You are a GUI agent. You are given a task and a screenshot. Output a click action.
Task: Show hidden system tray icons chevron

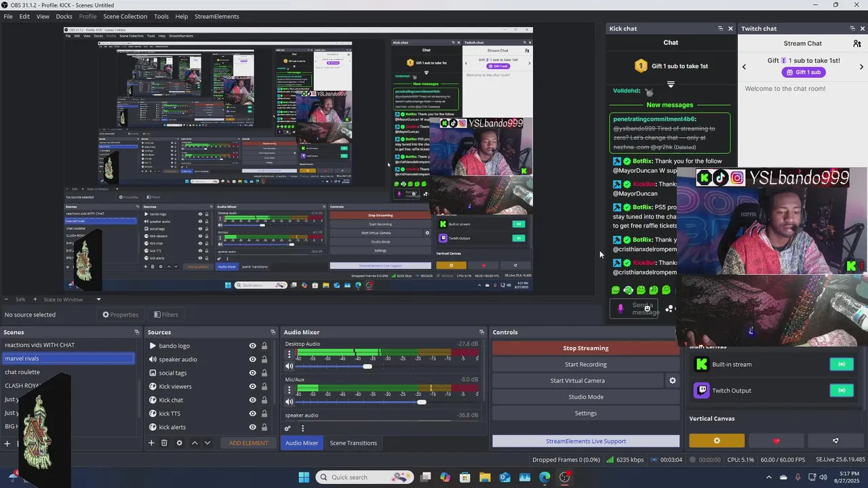coord(769,477)
